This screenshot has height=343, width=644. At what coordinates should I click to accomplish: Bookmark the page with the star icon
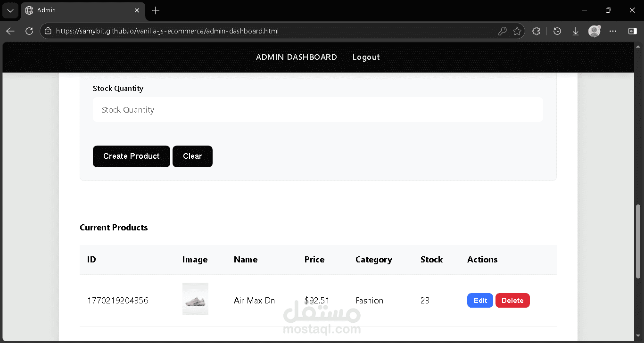point(517,31)
